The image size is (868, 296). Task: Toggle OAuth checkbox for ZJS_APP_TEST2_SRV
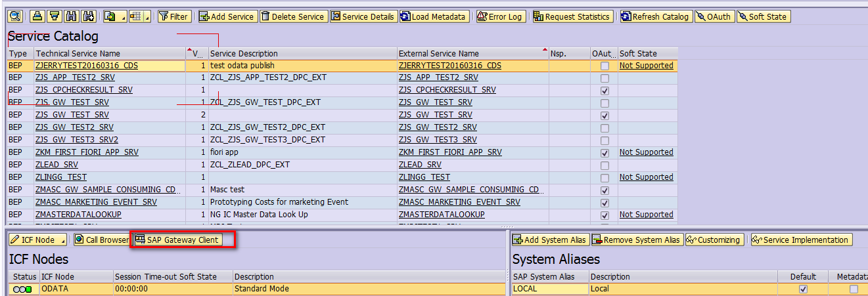click(x=605, y=78)
